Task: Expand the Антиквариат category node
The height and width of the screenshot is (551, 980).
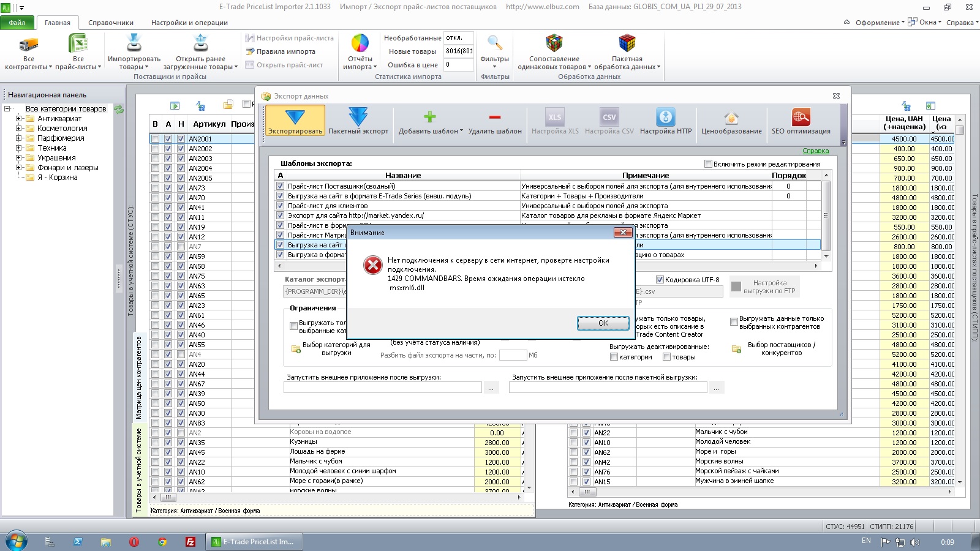Action: point(19,119)
